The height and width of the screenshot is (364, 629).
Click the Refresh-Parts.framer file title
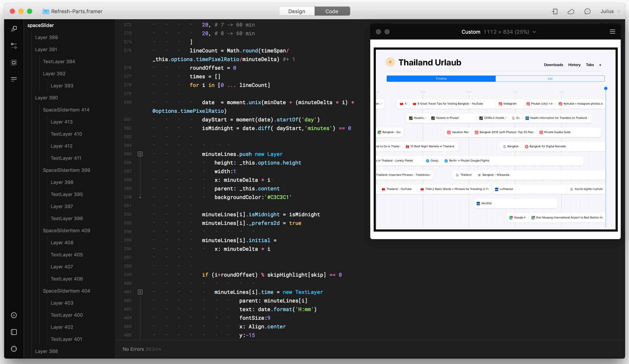pos(77,11)
